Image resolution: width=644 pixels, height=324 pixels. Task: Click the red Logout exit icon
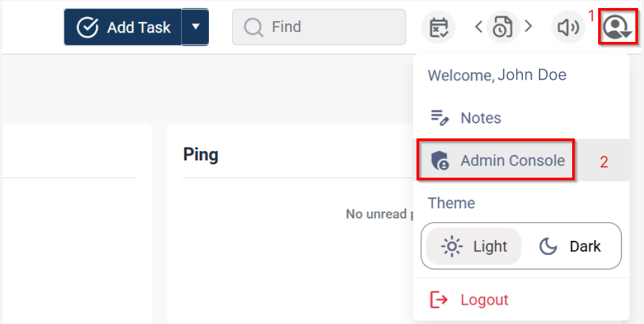(439, 299)
